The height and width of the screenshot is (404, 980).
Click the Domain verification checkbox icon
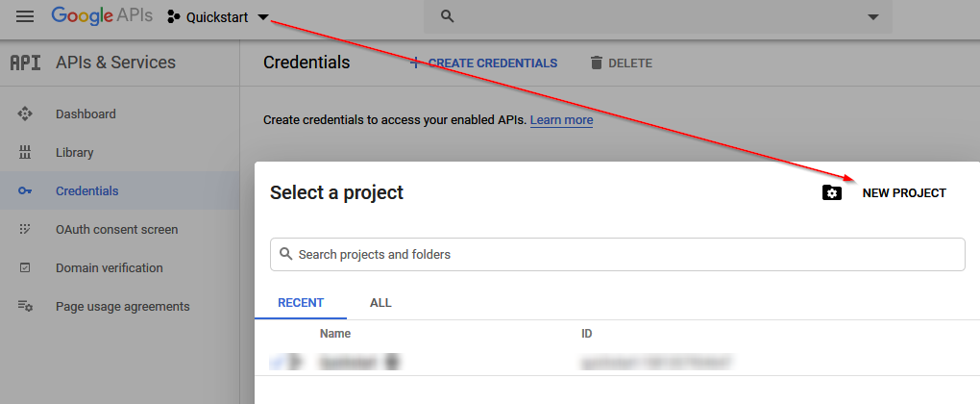25,267
